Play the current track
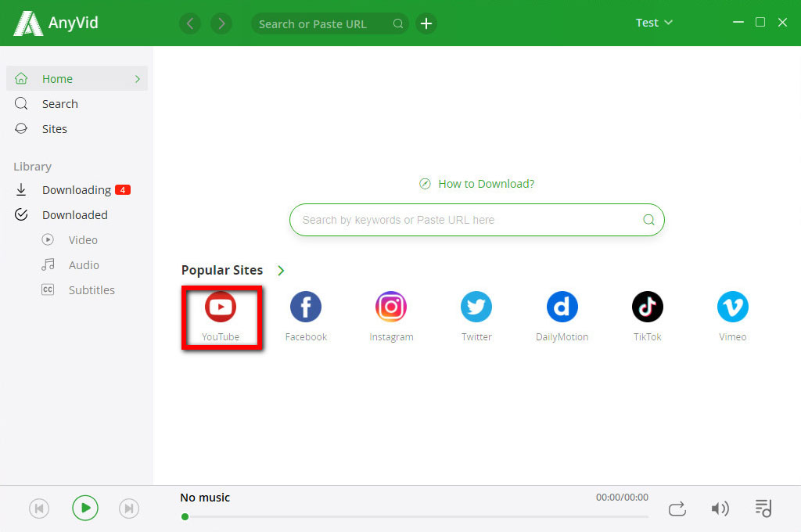Image resolution: width=801 pixels, height=532 pixels. 84,508
